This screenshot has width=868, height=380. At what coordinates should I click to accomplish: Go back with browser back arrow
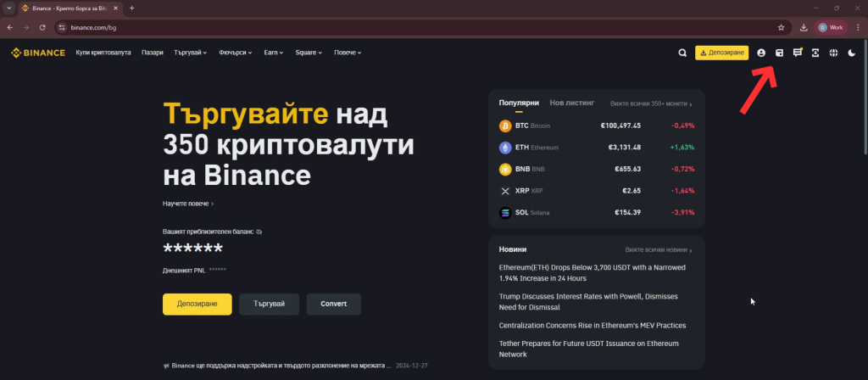(x=10, y=27)
